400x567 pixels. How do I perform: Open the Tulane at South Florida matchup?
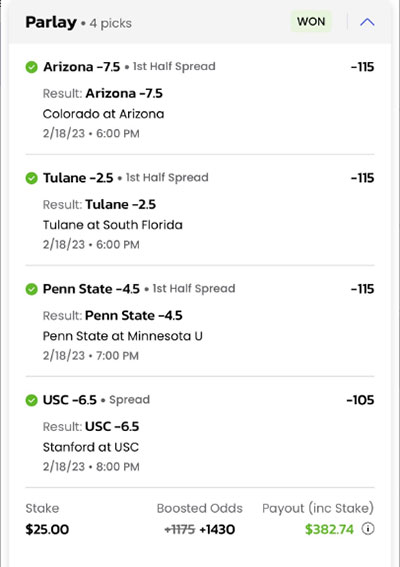point(112,225)
